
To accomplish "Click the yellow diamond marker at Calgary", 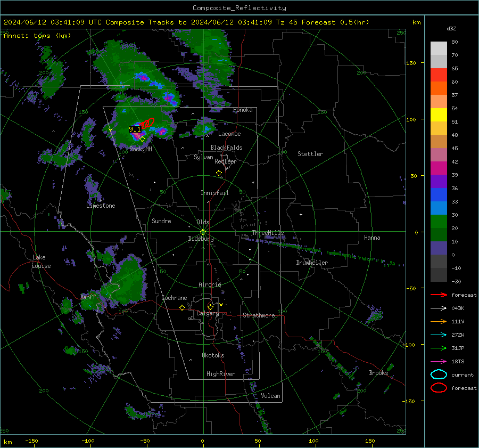I will (210, 307).
